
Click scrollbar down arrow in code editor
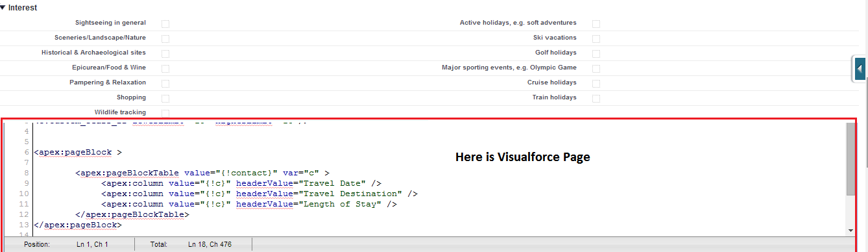850,231
